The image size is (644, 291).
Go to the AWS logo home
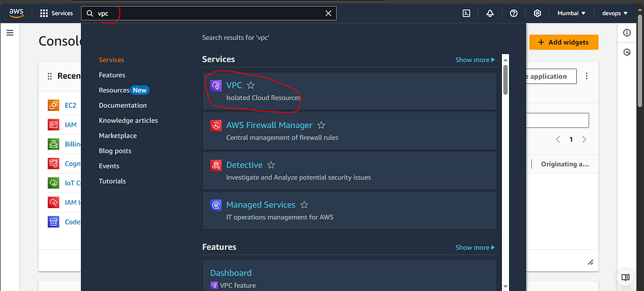point(17,13)
